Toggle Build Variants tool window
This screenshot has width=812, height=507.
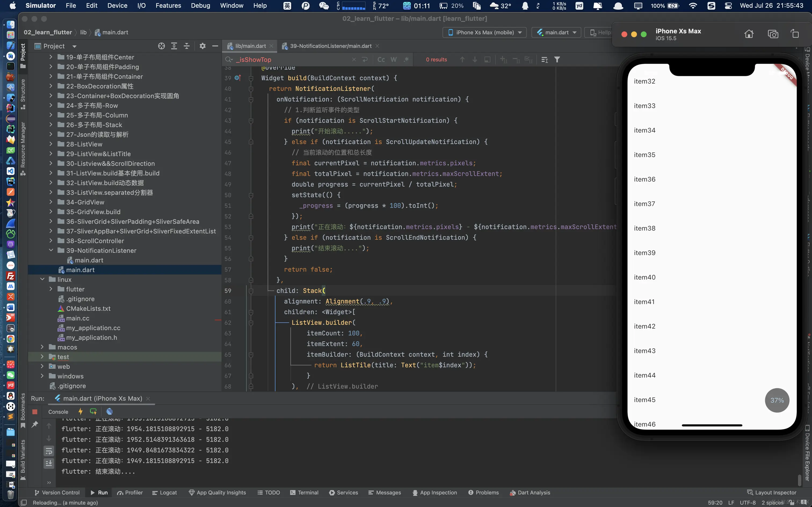pos(23,459)
